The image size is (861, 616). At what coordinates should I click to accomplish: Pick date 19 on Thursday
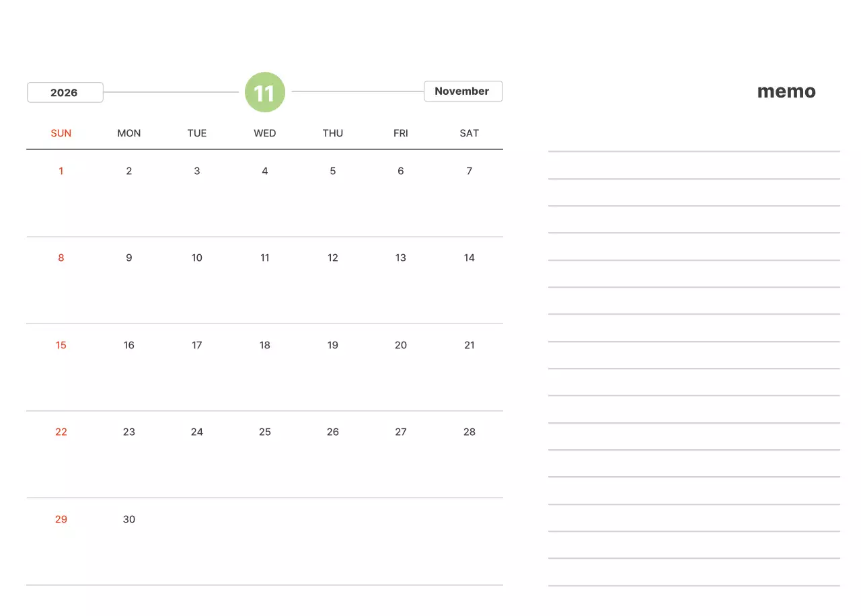[x=333, y=345]
